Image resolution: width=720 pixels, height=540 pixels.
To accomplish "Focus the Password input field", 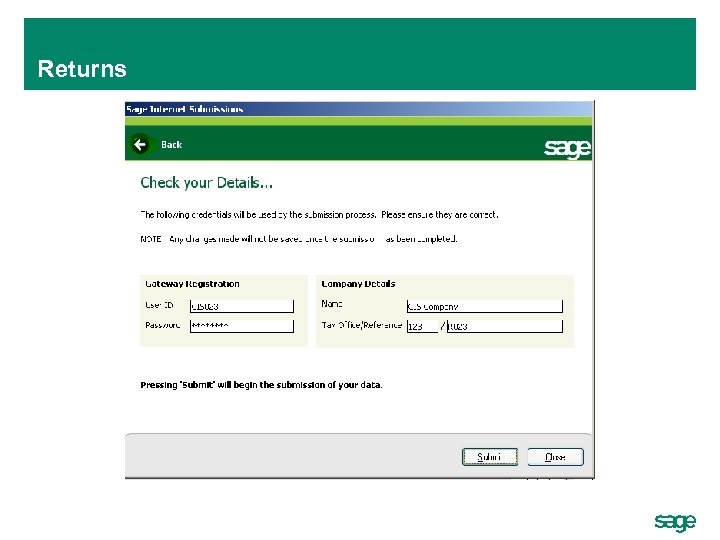I will (242, 326).
